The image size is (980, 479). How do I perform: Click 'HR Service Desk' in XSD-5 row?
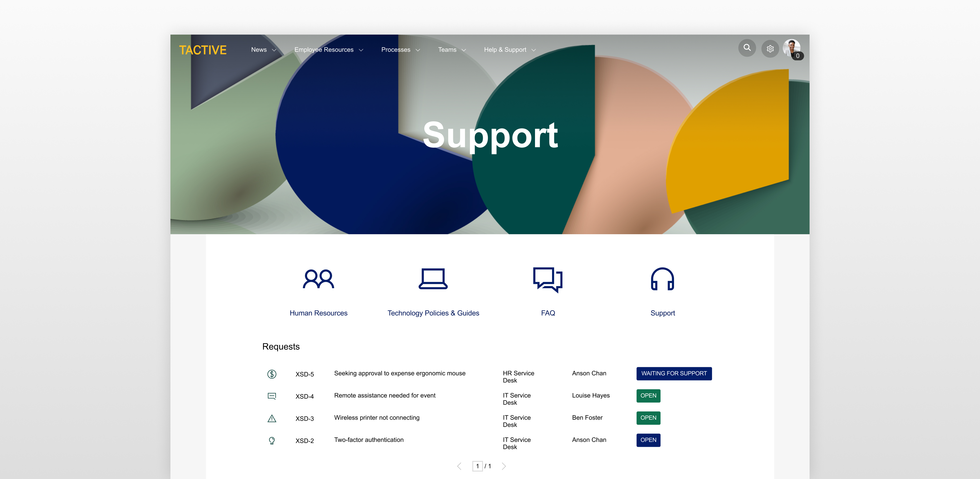tap(518, 377)
